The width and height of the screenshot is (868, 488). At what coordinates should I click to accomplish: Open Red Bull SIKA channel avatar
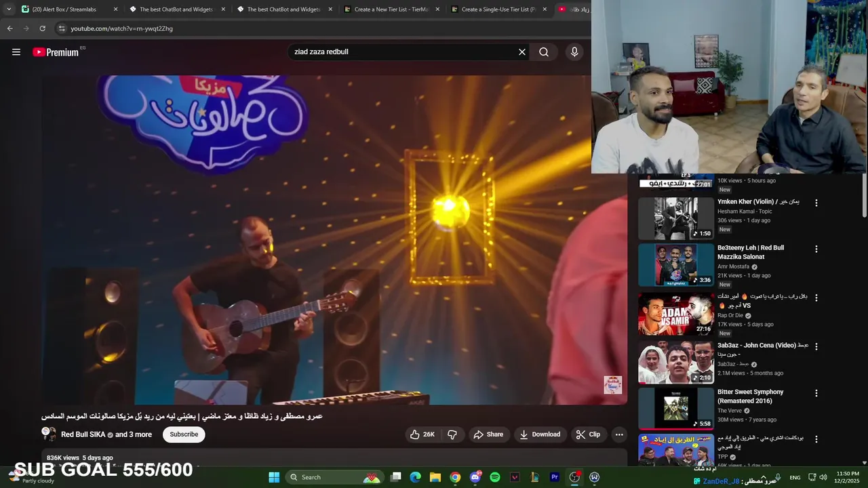[x=49, y=434]
